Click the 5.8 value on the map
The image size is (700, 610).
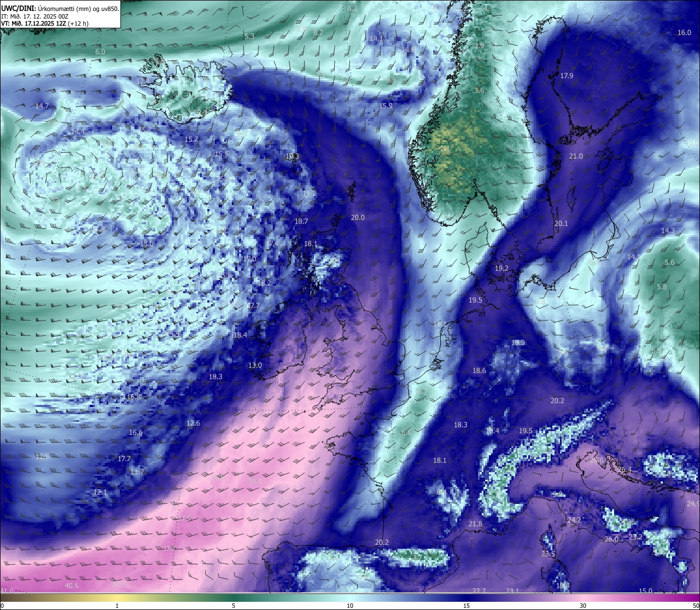click(x=662, y=287)
